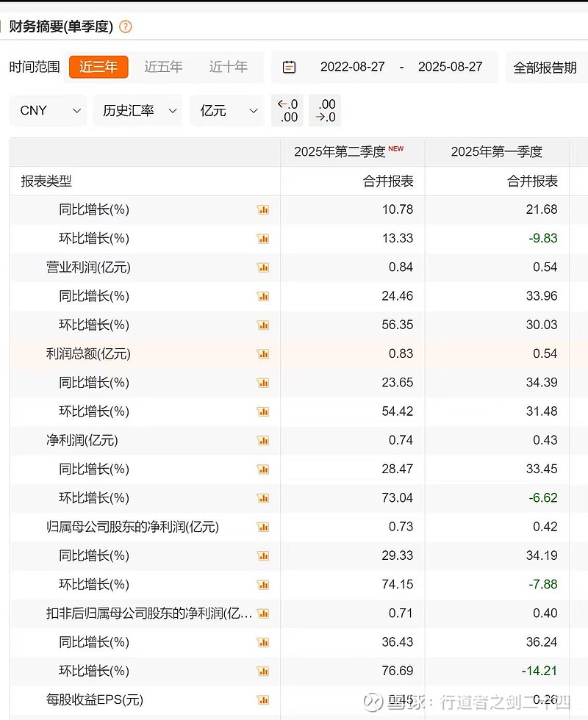Viewport: 588px width, 720px height.
Task: Open the chart icon beside 营业利润(亿元)
Action: [263, 267]
